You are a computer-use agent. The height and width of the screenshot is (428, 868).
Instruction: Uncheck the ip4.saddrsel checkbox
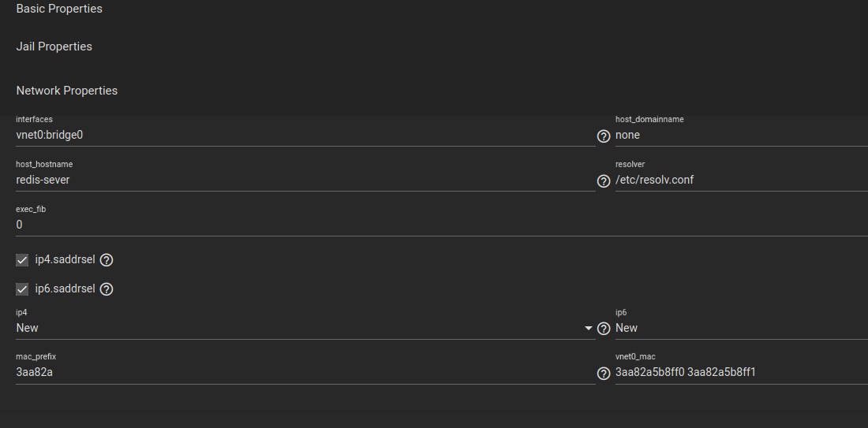point(22,260)
